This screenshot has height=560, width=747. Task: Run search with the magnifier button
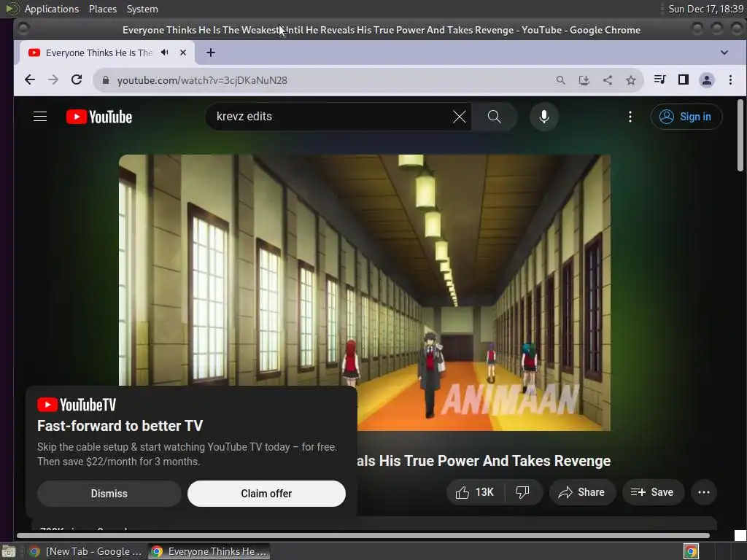[x=495, y=117]
